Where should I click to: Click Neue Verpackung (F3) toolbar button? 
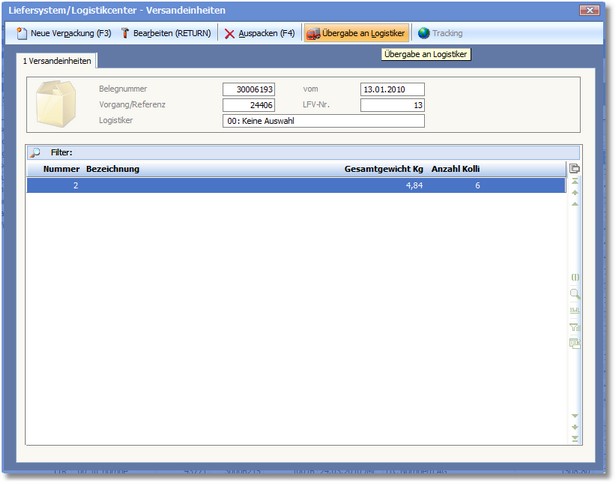click(62, 33)
